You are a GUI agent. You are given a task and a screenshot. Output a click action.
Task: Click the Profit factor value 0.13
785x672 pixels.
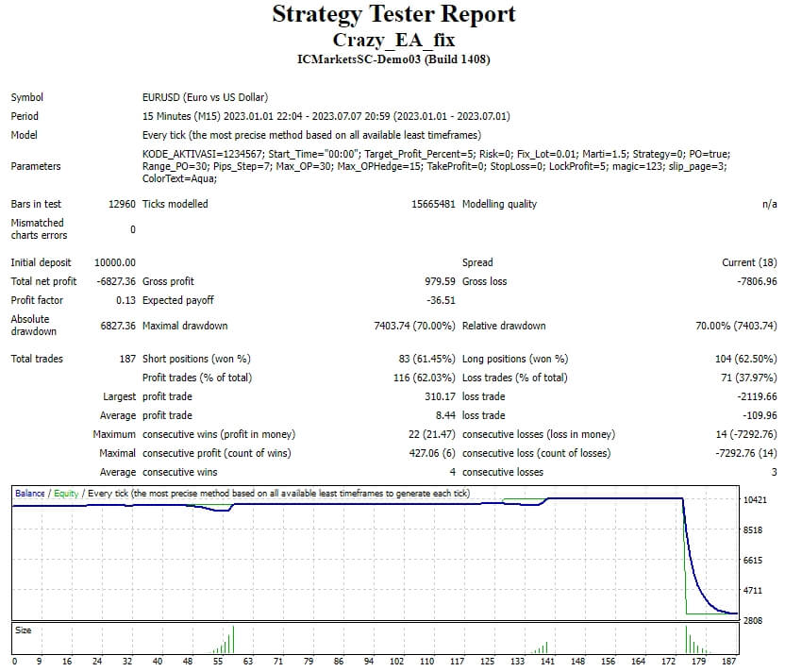coord(125,300)
